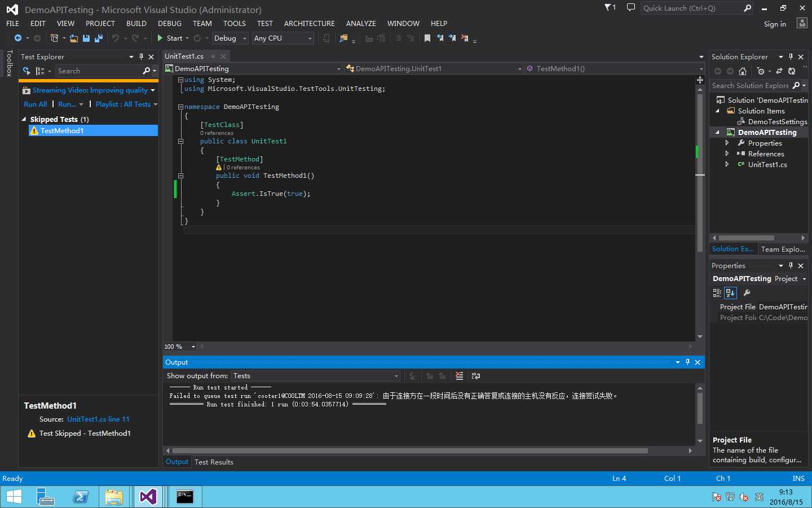Save the current file with the disk icon
812x508 pixels.
(x=86, y=38)
